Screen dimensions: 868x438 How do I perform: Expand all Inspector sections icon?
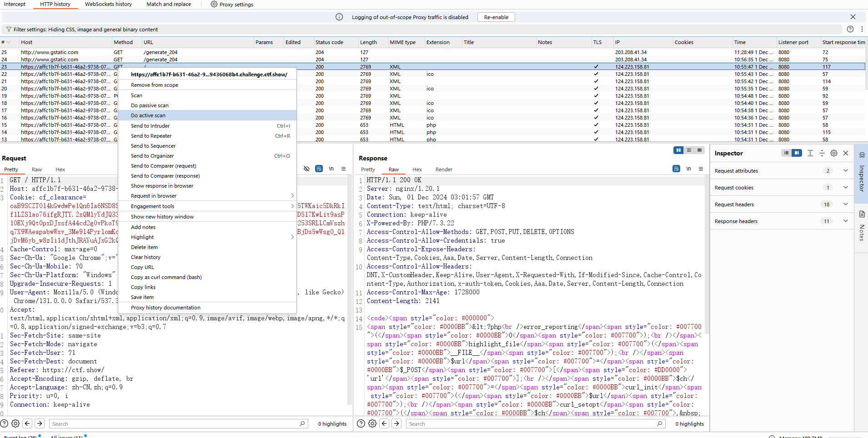810,153
